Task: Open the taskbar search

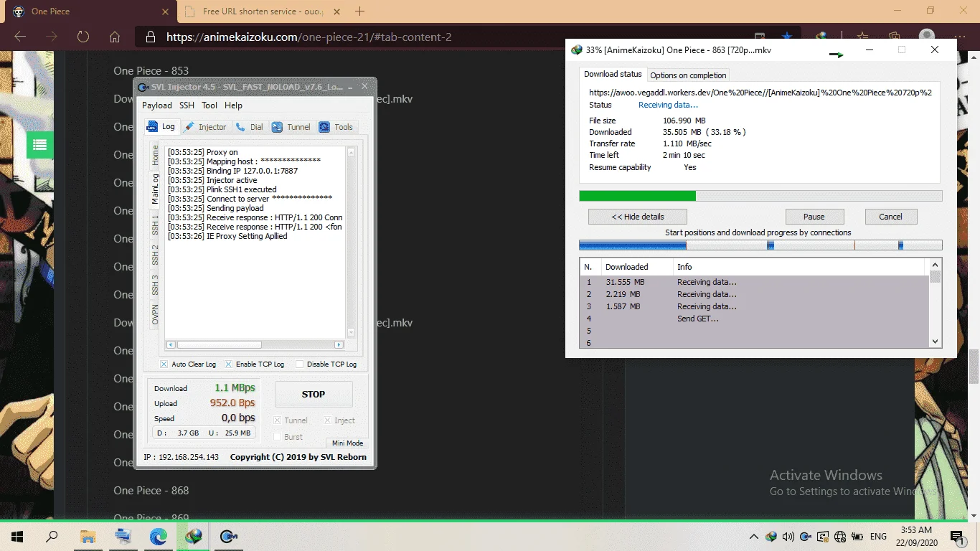Action: [52, 536]
